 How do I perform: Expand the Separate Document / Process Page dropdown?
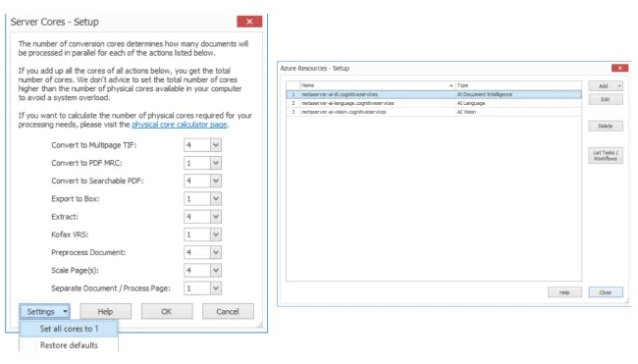216,288
